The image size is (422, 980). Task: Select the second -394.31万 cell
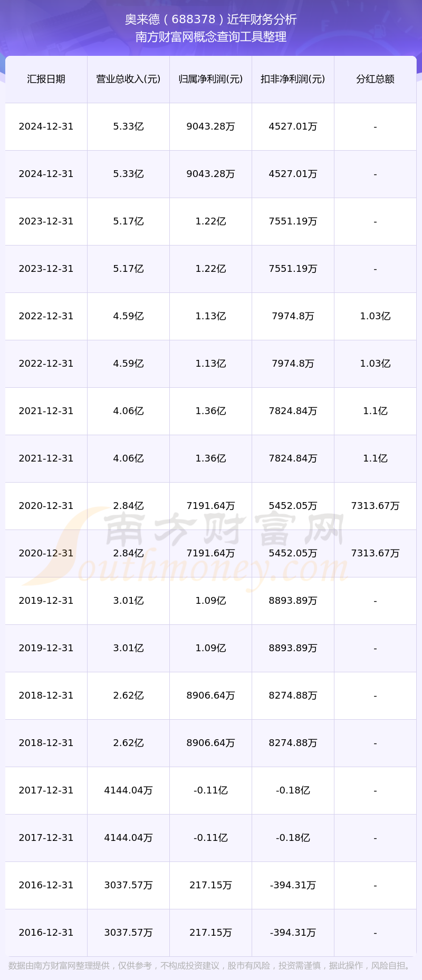[293, 933]
